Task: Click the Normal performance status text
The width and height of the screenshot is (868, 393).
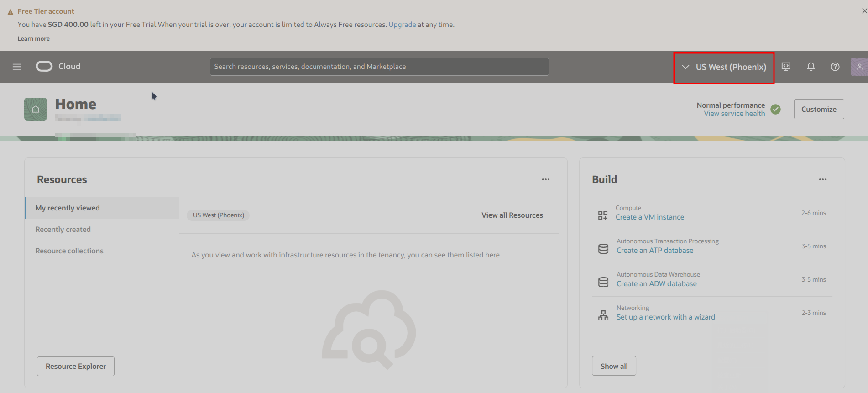Action: tap(731, 105)
